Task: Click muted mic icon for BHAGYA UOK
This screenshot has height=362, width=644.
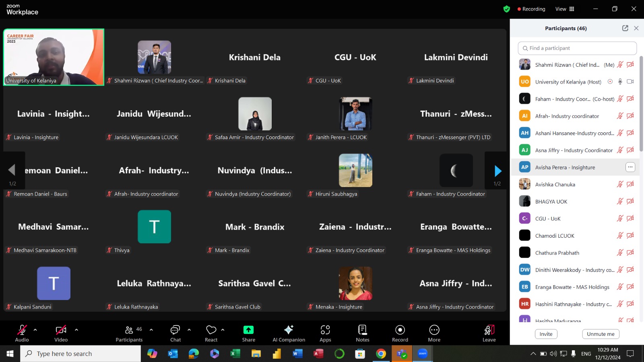Action: 620,201
